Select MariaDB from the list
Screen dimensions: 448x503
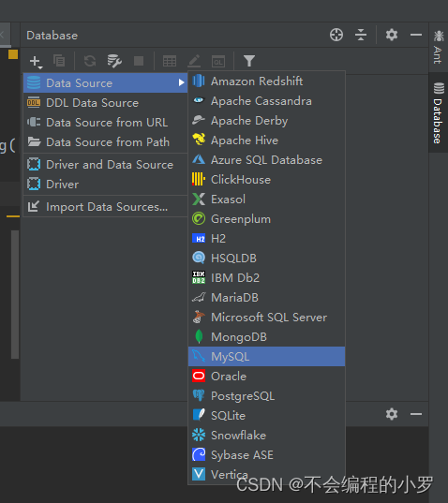pyautogui.click(x=267, y=297)
